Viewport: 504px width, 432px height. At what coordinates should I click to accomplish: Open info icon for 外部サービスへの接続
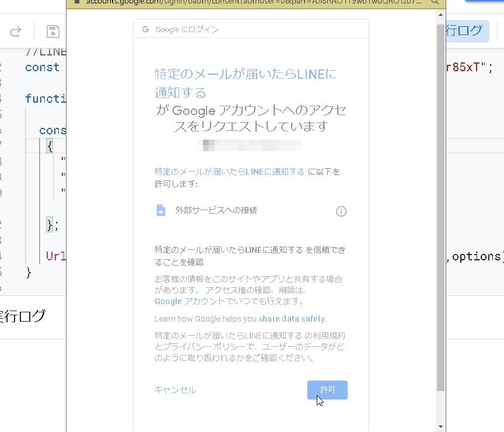coord(341,211)
